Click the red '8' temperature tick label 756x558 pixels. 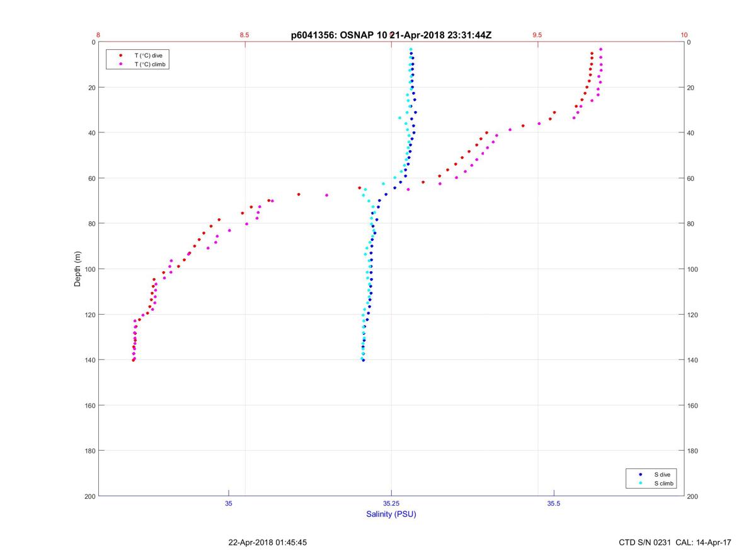click(98, 35)
